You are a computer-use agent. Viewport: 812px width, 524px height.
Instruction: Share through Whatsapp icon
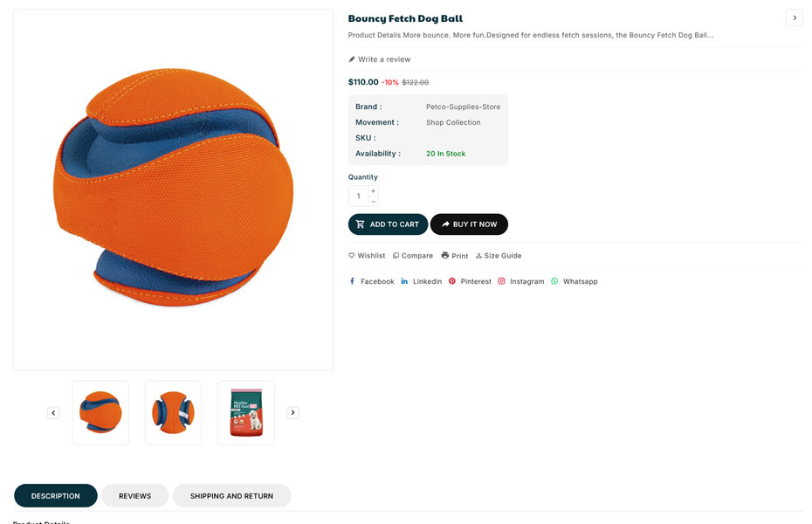(x=554, y=281)
